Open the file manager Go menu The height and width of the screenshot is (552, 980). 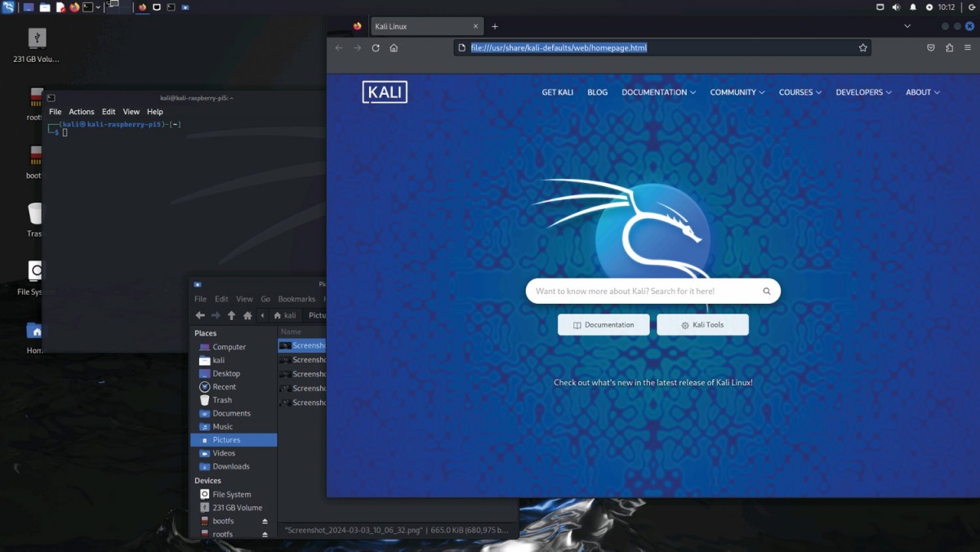pyautogui.click(x=265, y=299)
